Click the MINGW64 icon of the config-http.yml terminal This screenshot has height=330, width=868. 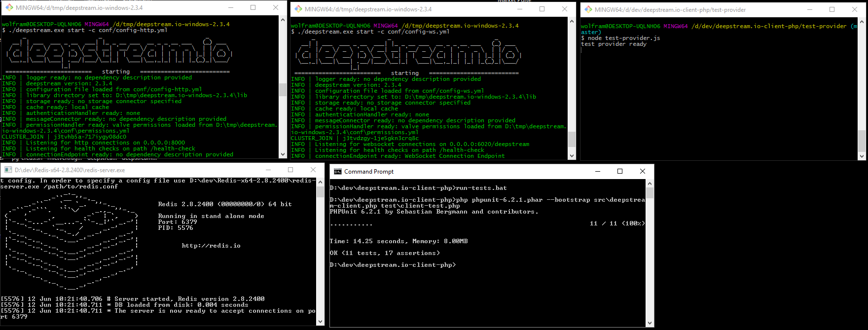click(x=9, y=8)
